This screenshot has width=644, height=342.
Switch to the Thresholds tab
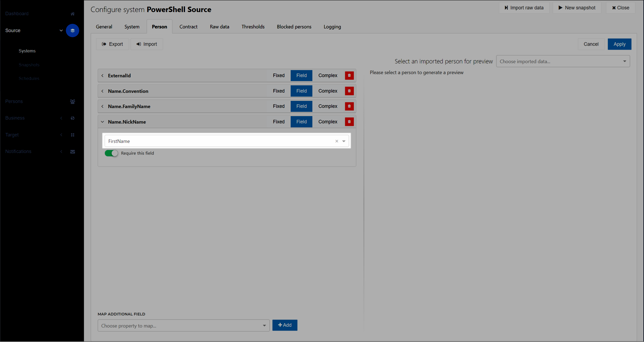click(x=253, y=27)
